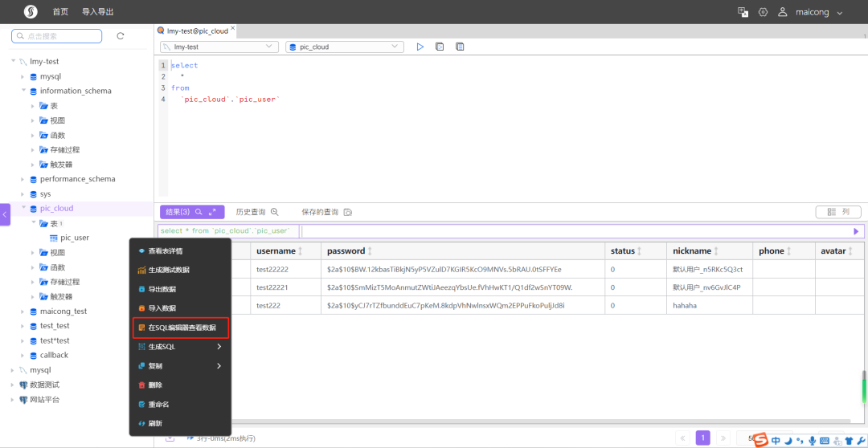Image resolution: width=868 pixels, height=448 pixels.
Task: Click the results filter input field
Action: tap(575, 231)
